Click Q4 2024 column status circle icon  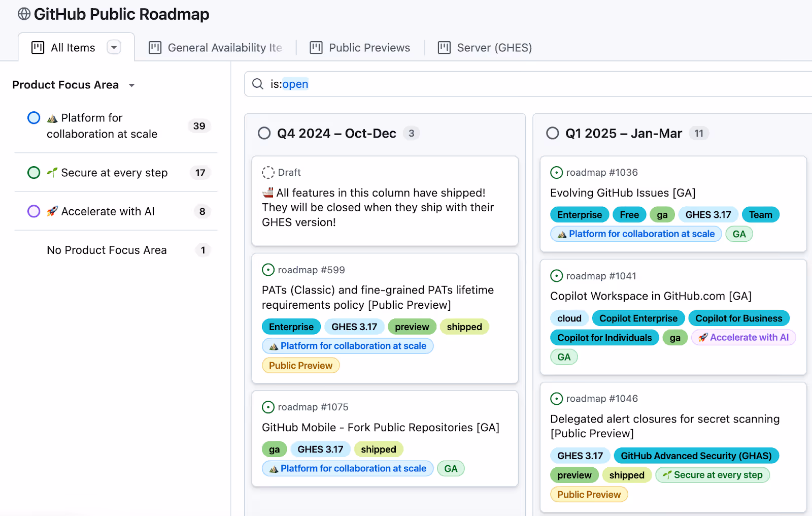click(x=264, y=133)
